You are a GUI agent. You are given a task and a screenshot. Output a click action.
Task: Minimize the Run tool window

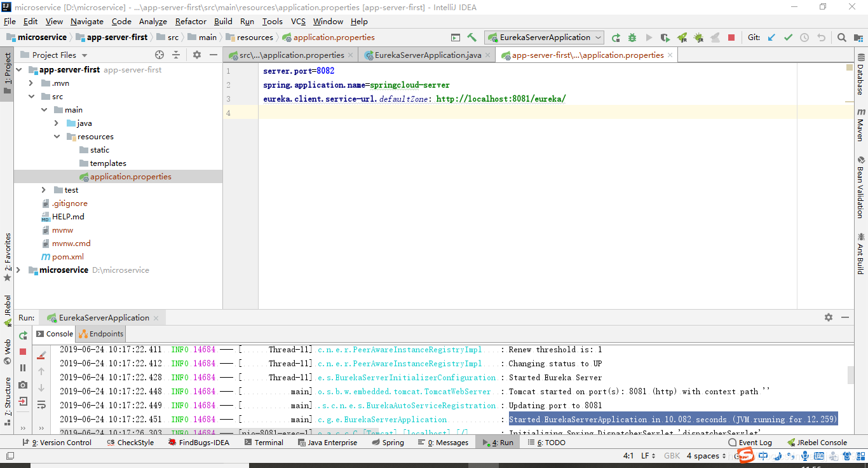[845, 317]
